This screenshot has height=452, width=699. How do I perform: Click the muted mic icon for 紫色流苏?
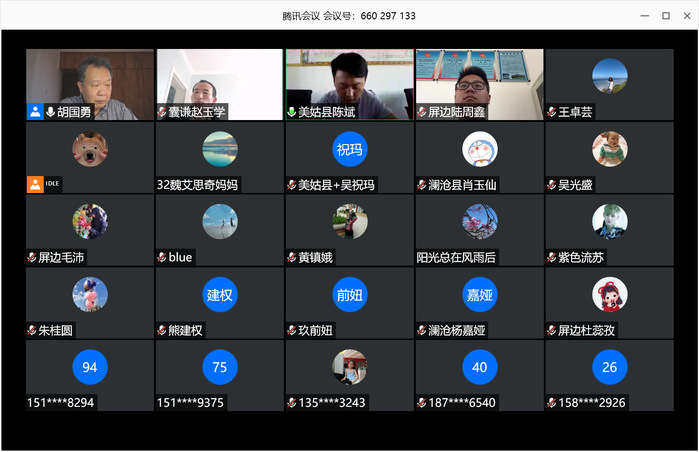[552, 257]
